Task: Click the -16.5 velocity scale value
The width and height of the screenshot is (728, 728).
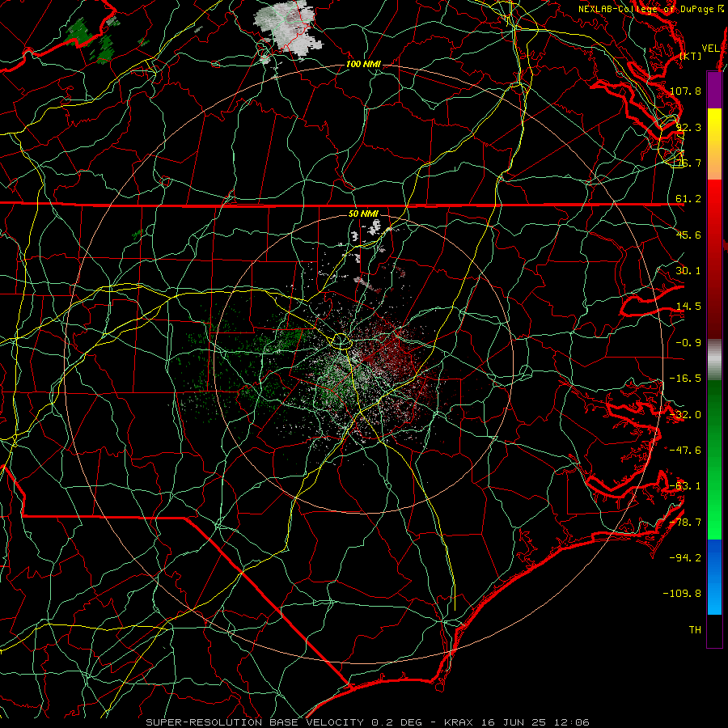Action: click(x=685, y=379)
